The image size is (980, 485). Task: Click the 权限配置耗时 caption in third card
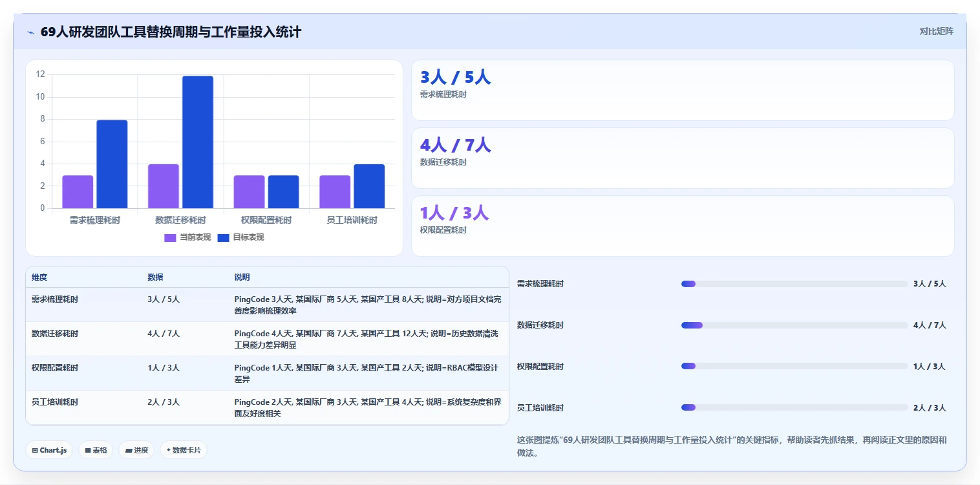click(443, 230)
